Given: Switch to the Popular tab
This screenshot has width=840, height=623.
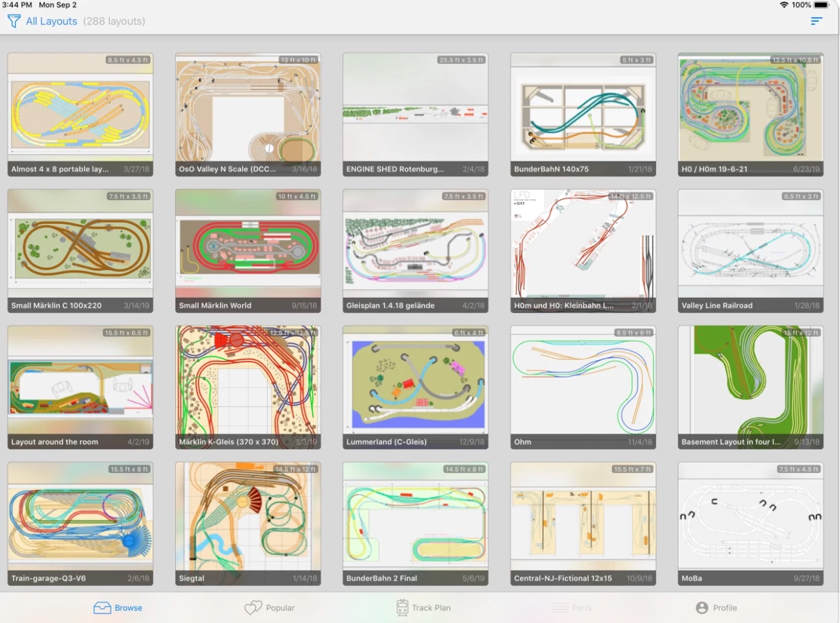Looking at the screenshot, I should click(269, 607).
